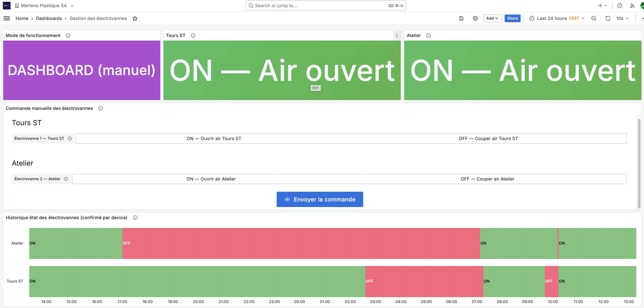Screen dimensions: 644x308
Task: Click the Tours ST panel title
Action: pyautogui.click(x=175, y=35)
